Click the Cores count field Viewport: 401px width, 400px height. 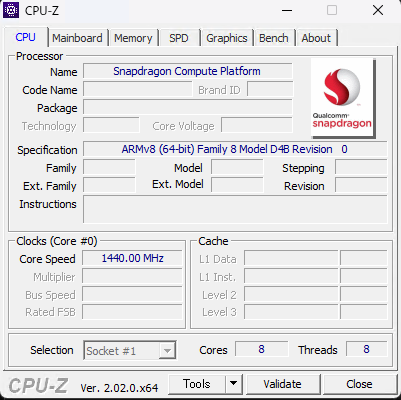coord(261,349)
